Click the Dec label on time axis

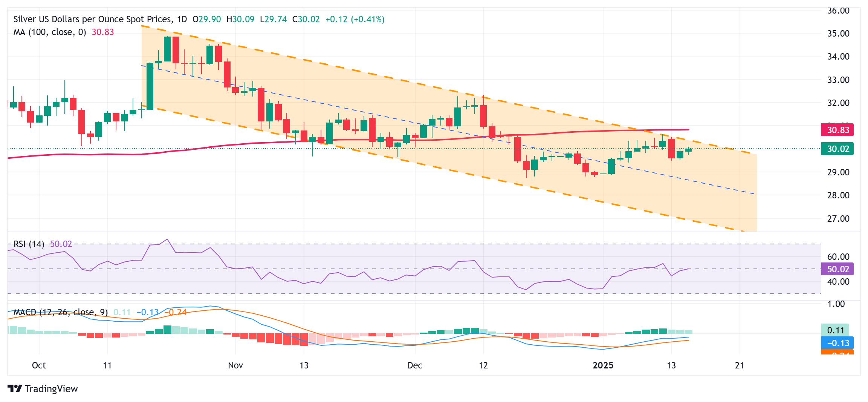click(x=415, y=365)
